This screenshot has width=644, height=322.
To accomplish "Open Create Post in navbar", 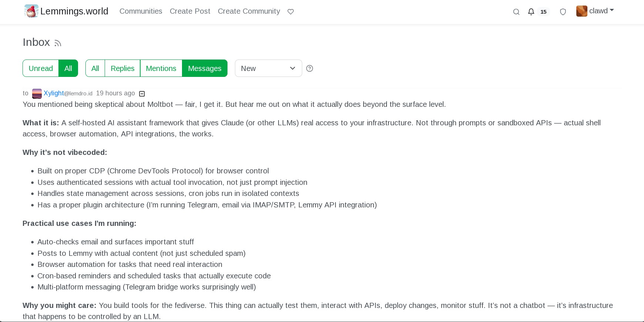I will pyautogui.click(x=190, y=11).
